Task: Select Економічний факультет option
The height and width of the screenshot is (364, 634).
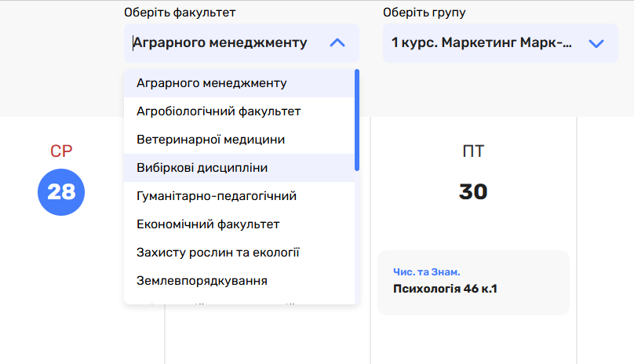Action: click(209, 224)
